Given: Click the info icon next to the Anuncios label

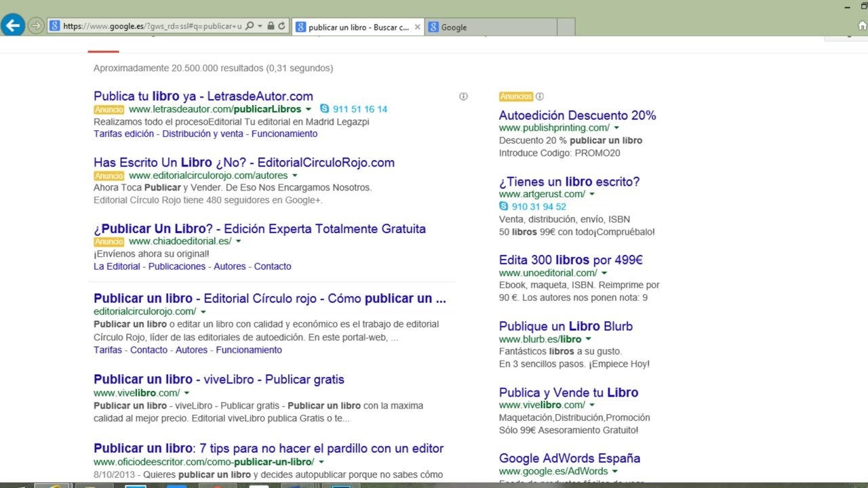Looking at the screenshot, I should click(x=540, y=96).
